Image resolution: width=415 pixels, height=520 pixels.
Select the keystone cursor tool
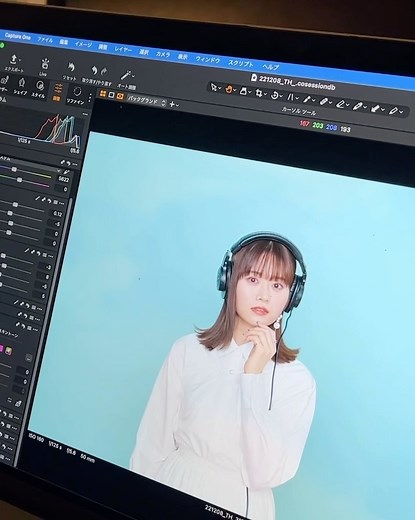coord(244,91)
